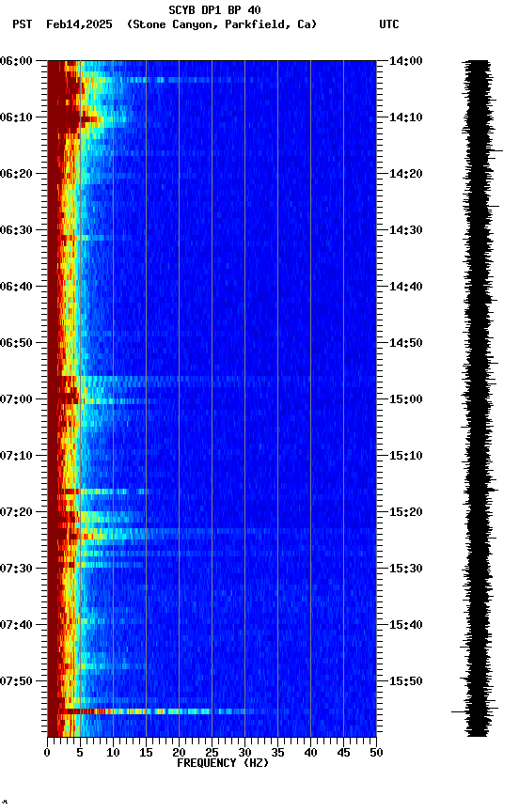Viewport: 519px width, 812px height.
Task: Click the '07:40' PST time label
Action: point(16,625)
